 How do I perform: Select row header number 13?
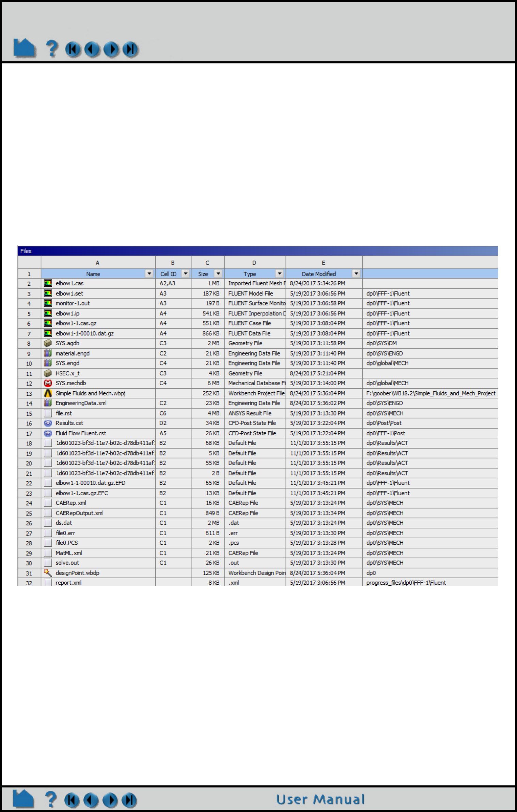coord(29,393)
